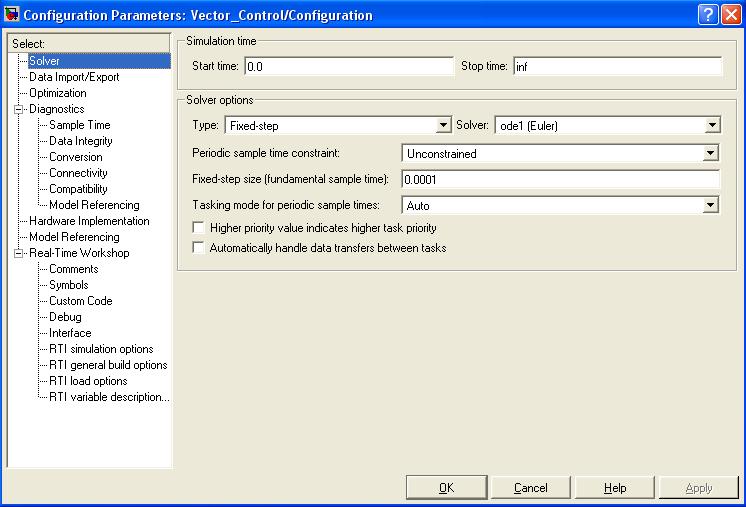Select Hardware Implementation category
The image size is (746, 507).
point(89,221)
